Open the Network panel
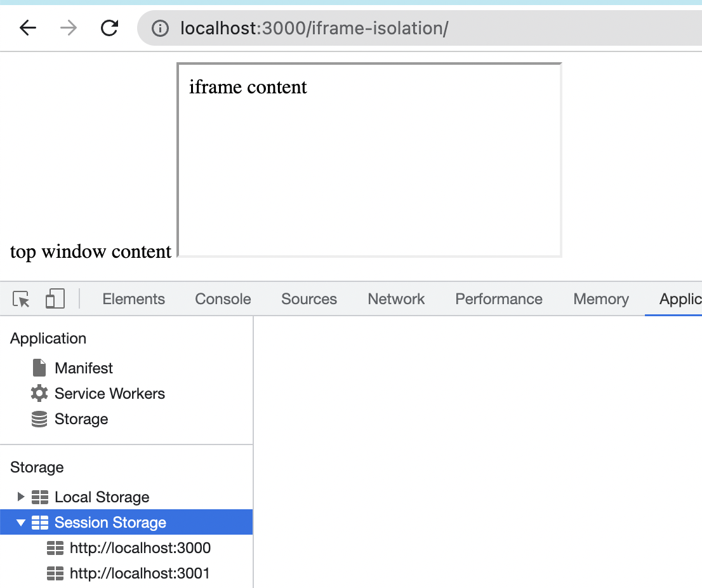The height and width of the screenshot is (588, 702). [395, 298]
